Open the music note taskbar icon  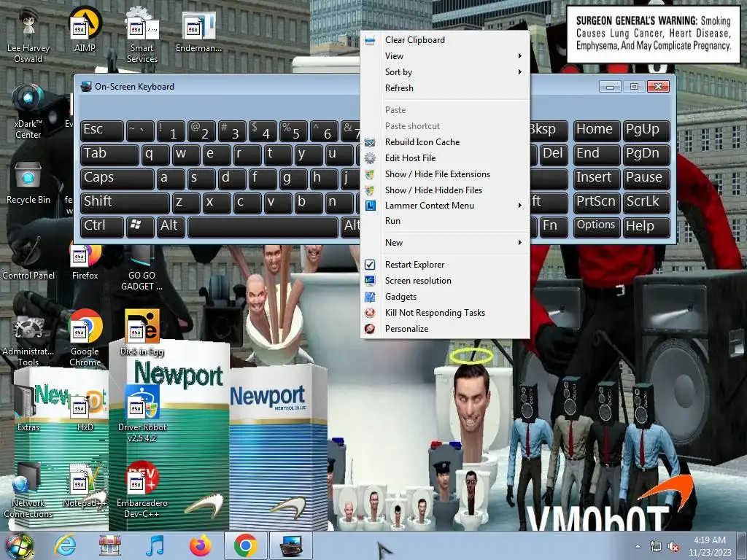tap(155, 546)
